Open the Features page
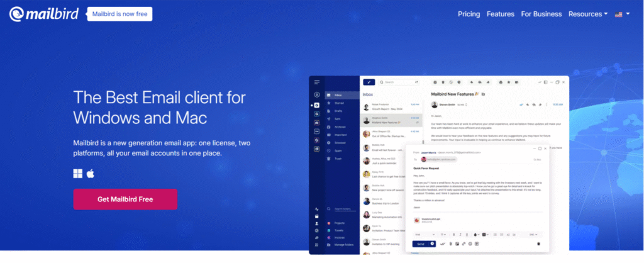644x263 pixels. (x=500, y=14)
